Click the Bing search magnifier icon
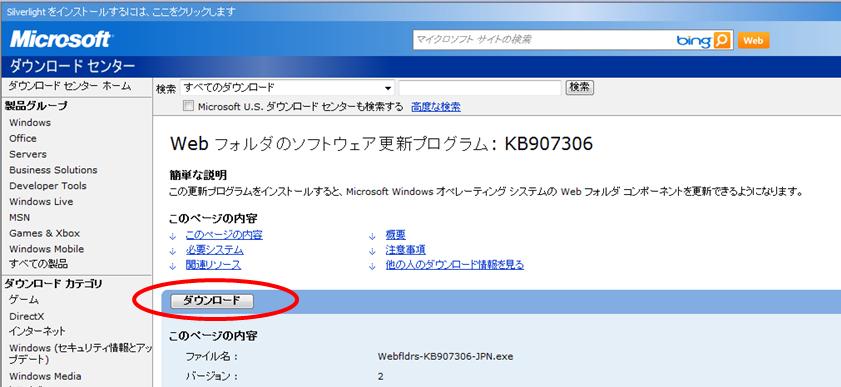 tap(722, 40)
